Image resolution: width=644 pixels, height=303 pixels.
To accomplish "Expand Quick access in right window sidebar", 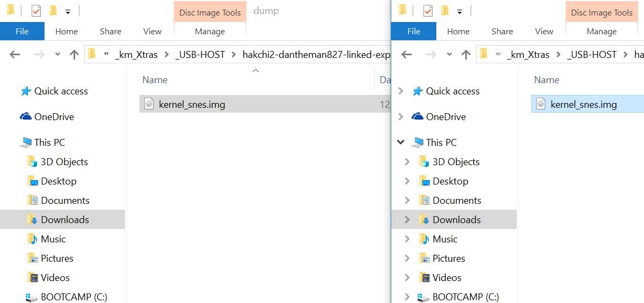I will coord(400,91).
